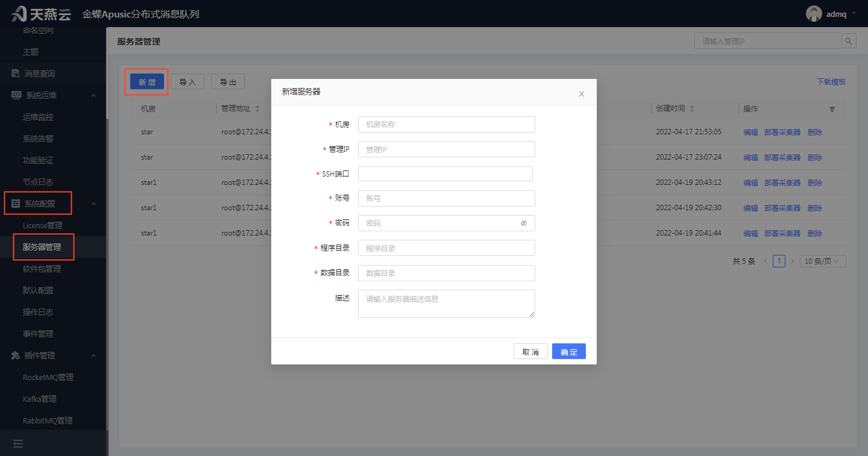Open the admq user avatar
This screenshot has width=868, height=456.
coord(814,14)
